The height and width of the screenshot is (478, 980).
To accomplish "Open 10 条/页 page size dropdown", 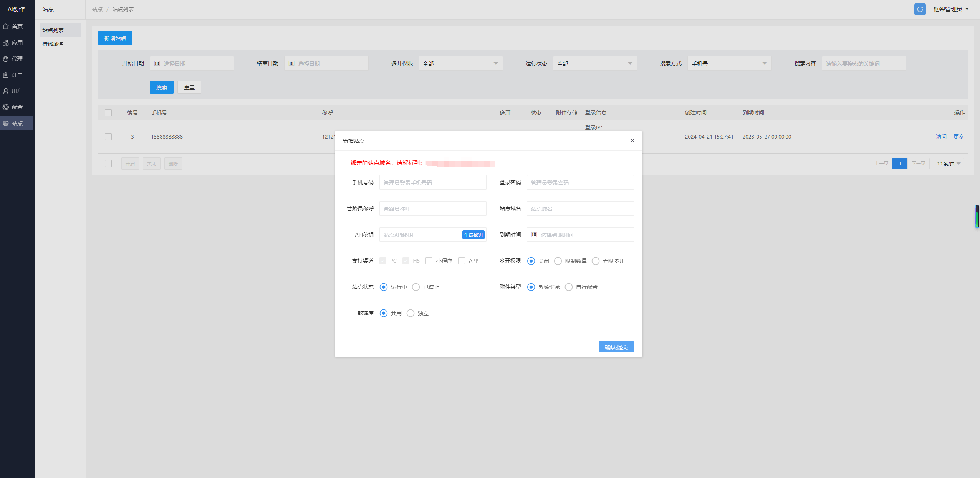I will (x=949, y=164).
